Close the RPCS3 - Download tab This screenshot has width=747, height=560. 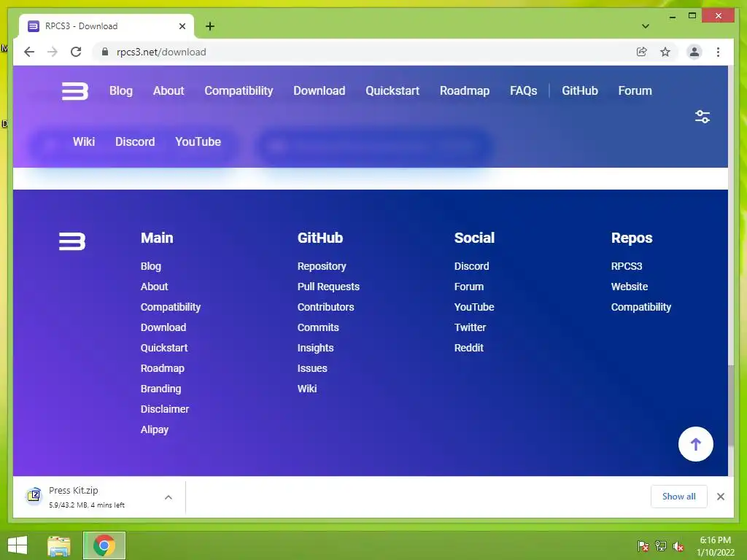click(x=182, y=26)
